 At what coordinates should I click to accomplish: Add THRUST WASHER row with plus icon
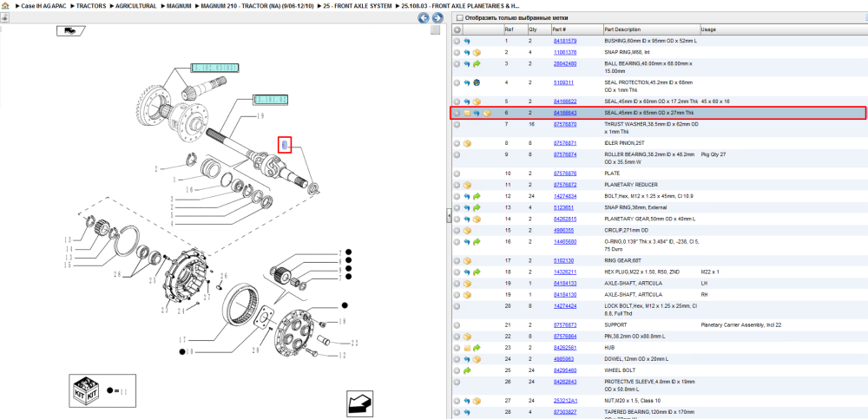click(x=457, y=125)
